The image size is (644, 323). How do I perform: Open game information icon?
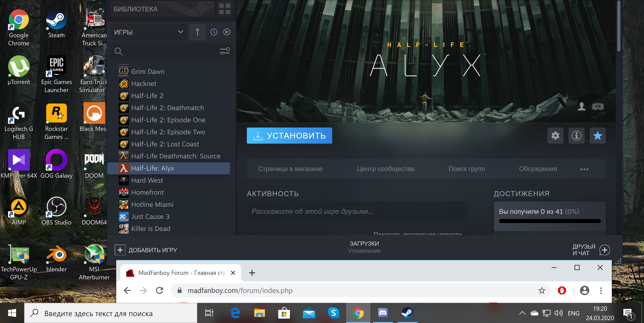[576, 136]
